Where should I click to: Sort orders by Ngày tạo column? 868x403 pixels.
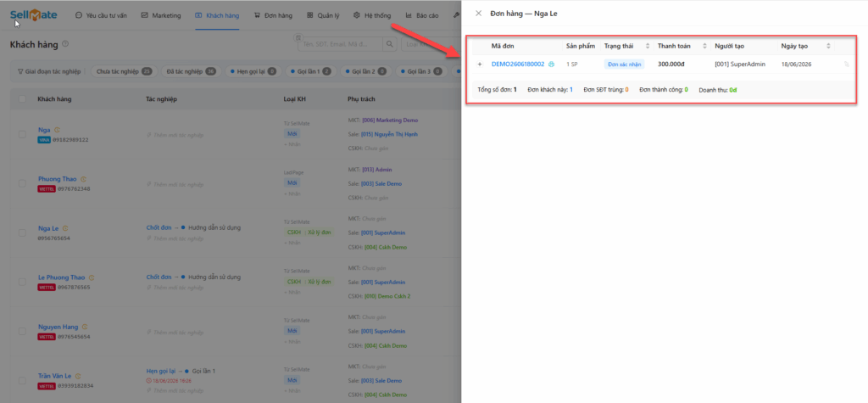[828, 46]
